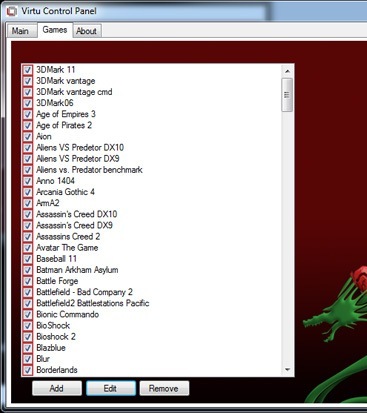Click the games list scrollbar thumb
367x413 pixels.
[287, 95]
